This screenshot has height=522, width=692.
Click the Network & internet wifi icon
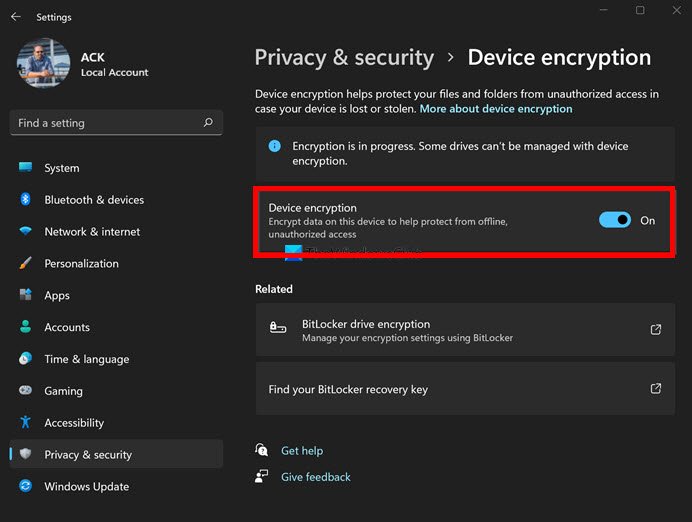point(26,232)
